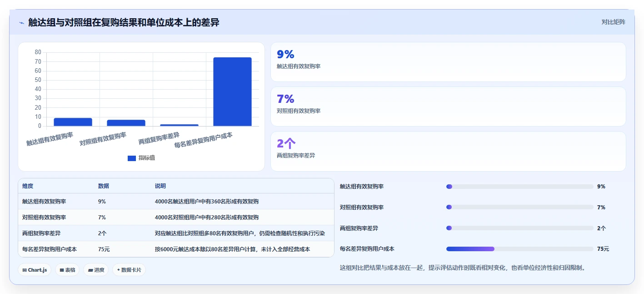The height and width of the screenshot is (294, 644).
Task: Click the lightning icon beside the title
Action: point(21,22)
